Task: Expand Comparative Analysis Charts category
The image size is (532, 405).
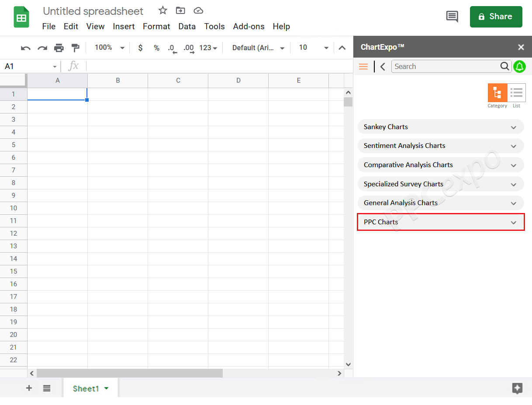Action: coord(441,165)
